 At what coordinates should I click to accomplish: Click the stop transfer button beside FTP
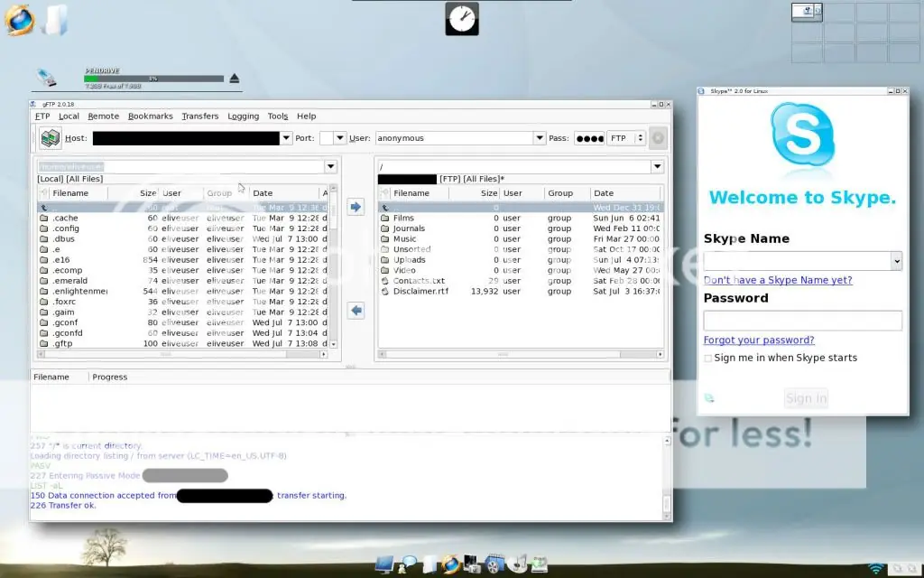(658, 138)
